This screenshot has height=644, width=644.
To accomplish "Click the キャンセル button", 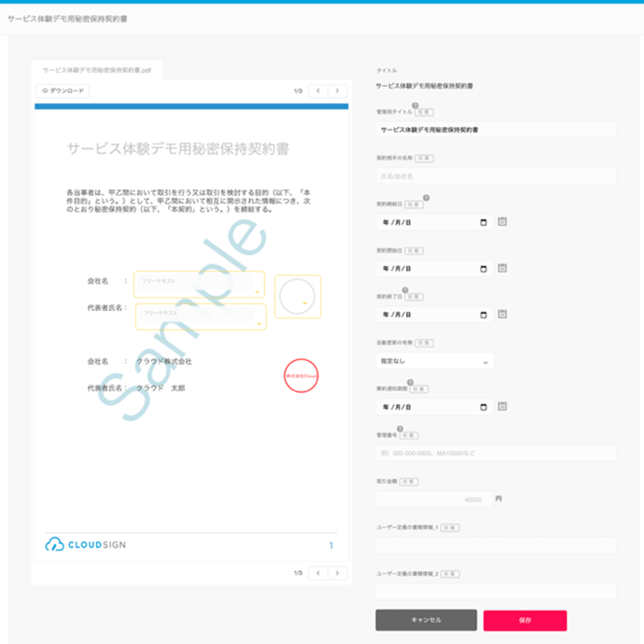I will tap(426, 620).
